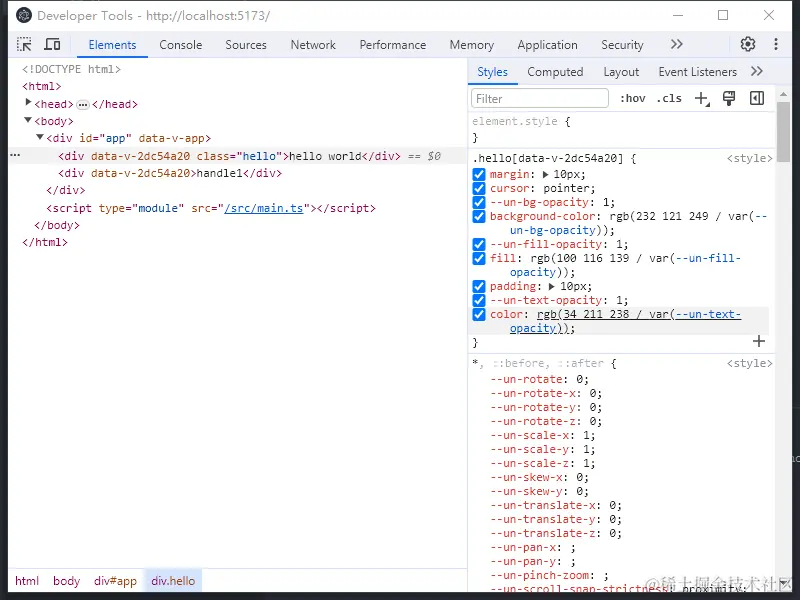Show more main tabs chevron
This screenshot has width=800, height=600.
tap(677, 44)
